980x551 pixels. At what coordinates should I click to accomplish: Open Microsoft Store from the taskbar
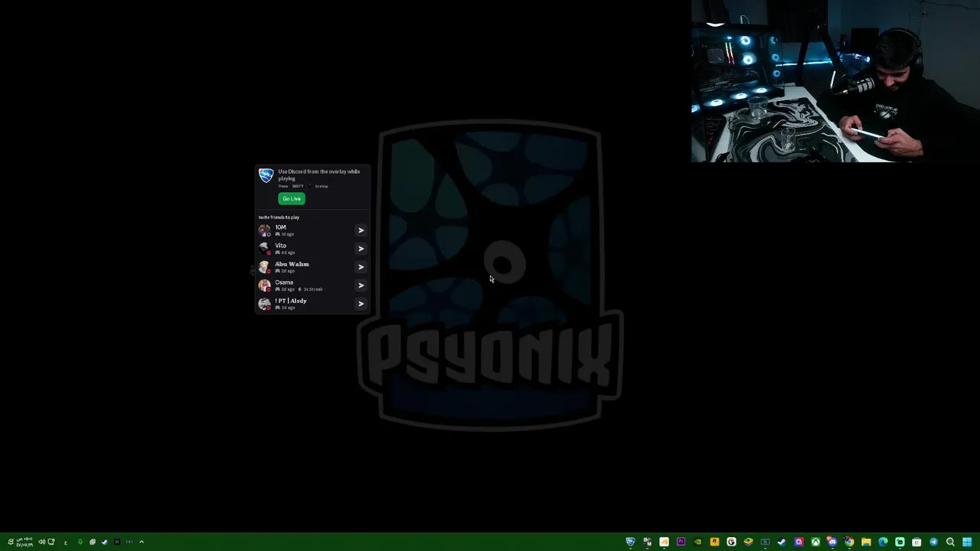pos(916,542)
